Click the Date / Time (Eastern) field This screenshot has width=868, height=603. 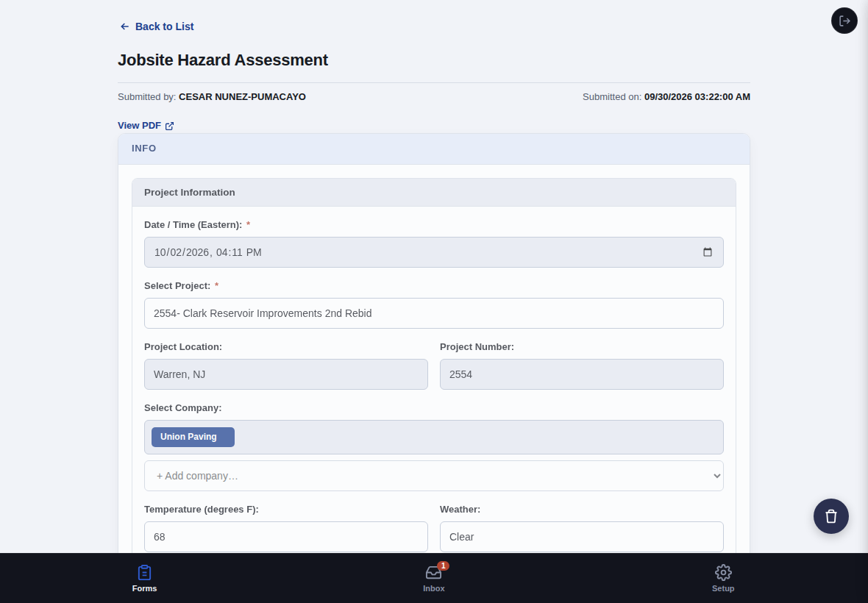434,252
